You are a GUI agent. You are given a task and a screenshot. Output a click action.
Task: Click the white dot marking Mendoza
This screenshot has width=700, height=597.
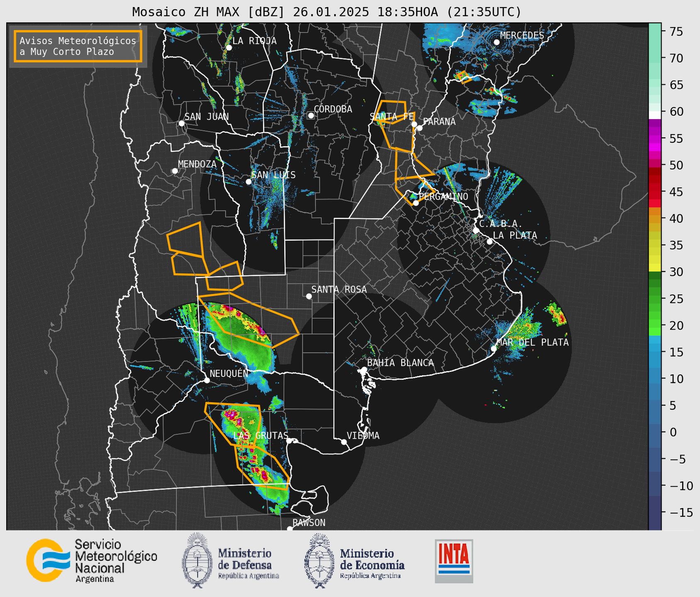[x=175, y=171]
